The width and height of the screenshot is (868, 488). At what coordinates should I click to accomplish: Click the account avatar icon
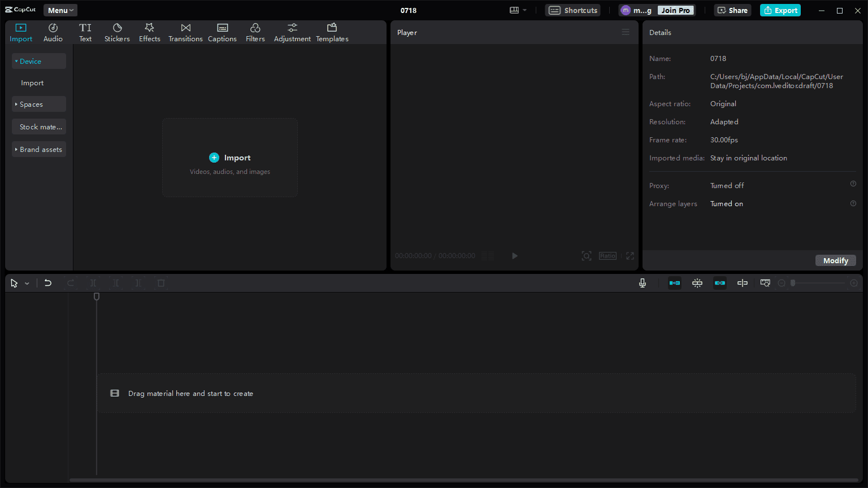(x=626, y=10)
